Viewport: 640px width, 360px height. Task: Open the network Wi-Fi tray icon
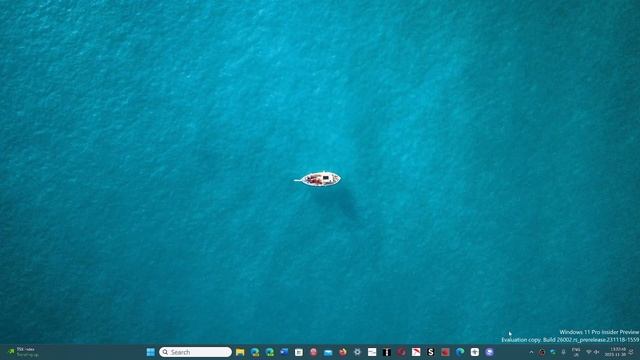(x=589, y=352)
